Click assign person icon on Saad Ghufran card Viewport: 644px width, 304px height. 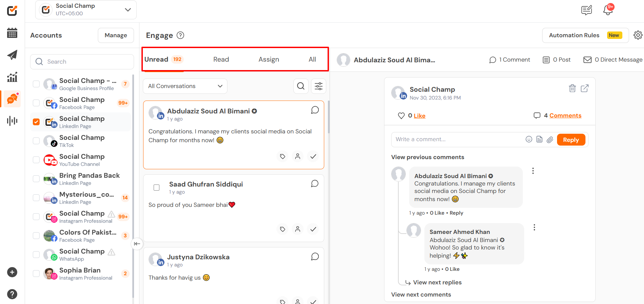297,229
